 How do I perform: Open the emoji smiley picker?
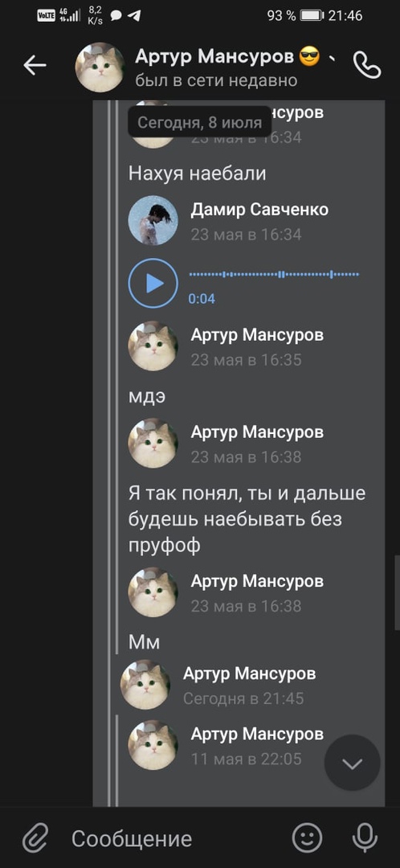tap(307, 838)
